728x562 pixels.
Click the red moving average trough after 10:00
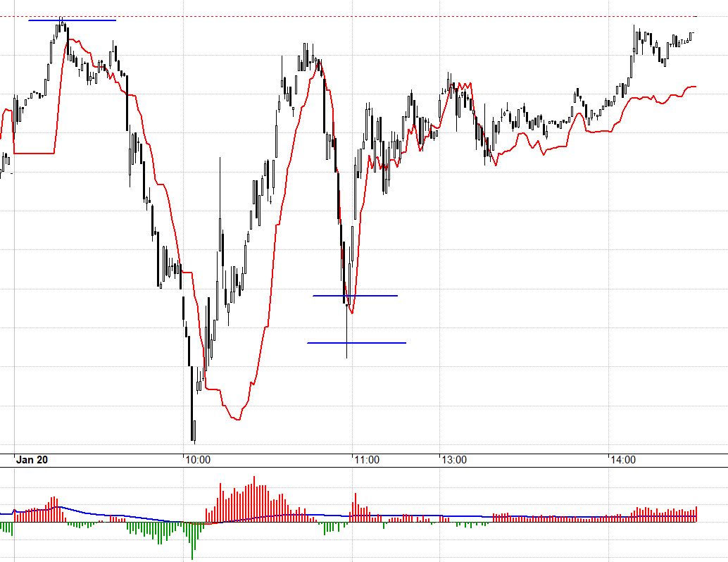coord(237,419)
